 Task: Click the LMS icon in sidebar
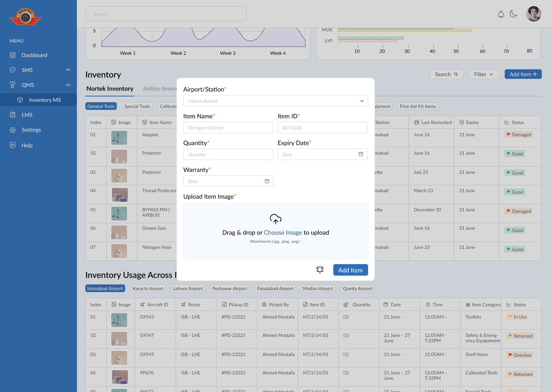point(13,114)
